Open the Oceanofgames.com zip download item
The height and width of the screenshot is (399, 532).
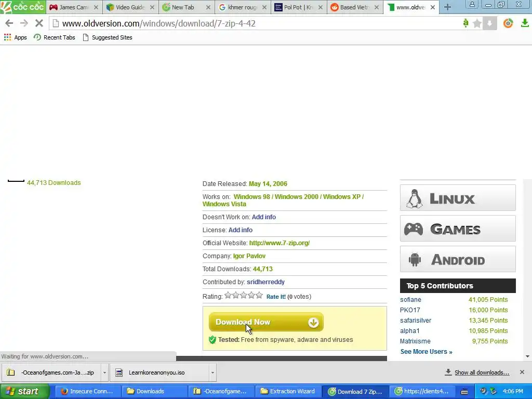[x=51, y=373]
